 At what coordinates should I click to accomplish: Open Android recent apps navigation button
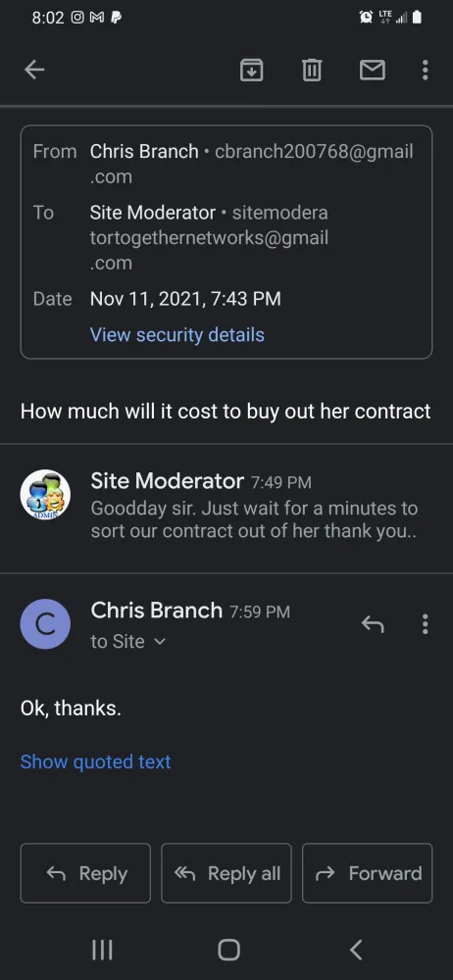(102, 950)
